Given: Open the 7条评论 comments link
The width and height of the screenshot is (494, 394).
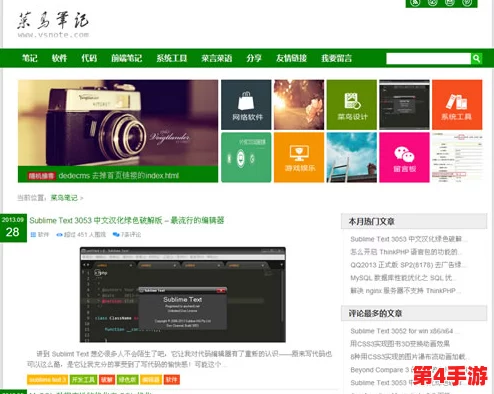Looking at the screenshot, I should (x=131, y=235).
